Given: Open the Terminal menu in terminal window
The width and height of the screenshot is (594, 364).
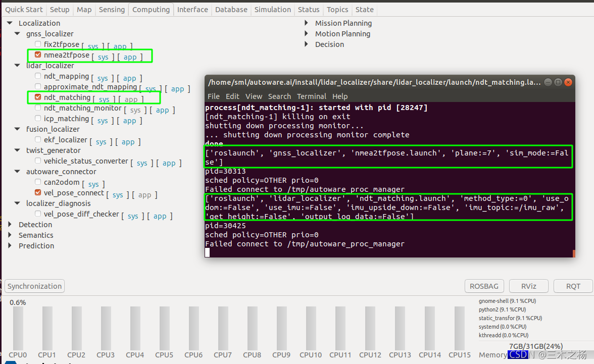Looking at the screenshot, I should 311,96.
